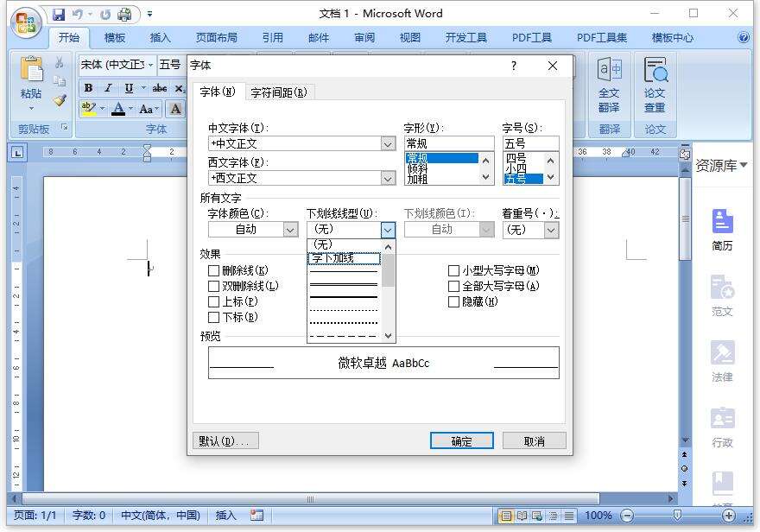The image size is (760, 532).
Task: Click 取消 to cancel the dialog
Action: point(534,441)
